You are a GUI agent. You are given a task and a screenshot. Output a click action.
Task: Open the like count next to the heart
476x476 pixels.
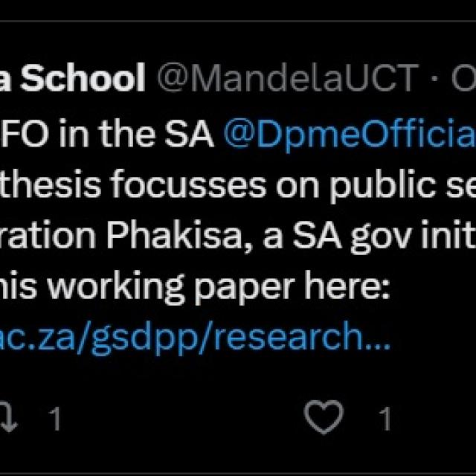click(385, 419)
